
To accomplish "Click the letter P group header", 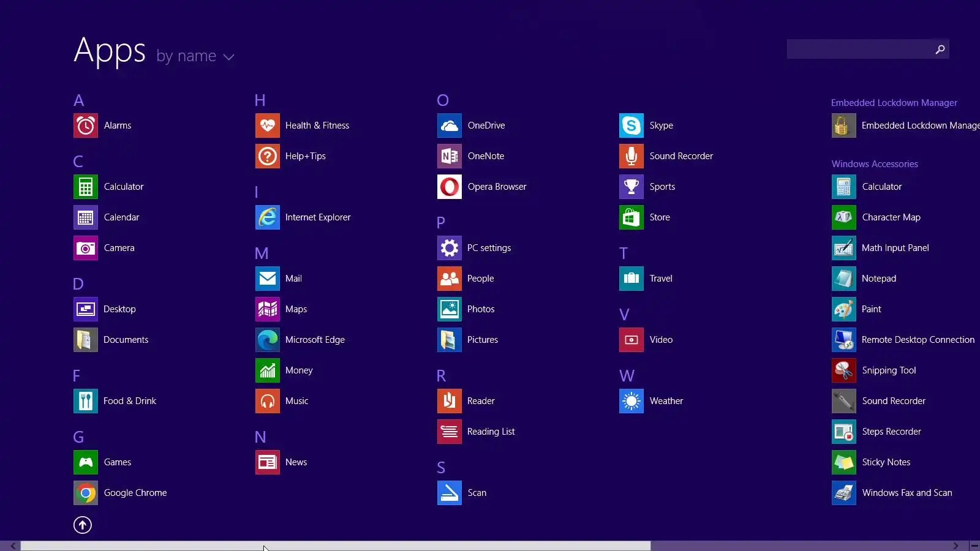I will coord(441,223).
